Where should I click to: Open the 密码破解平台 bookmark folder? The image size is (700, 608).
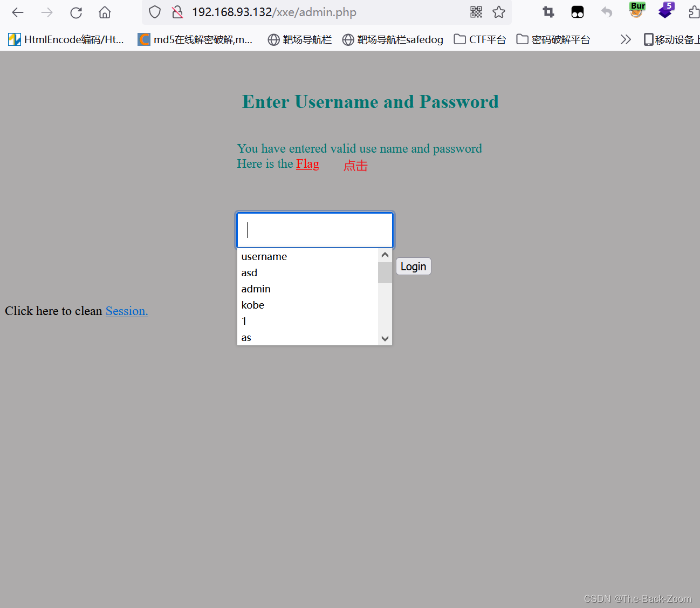(x=553, y=39)
